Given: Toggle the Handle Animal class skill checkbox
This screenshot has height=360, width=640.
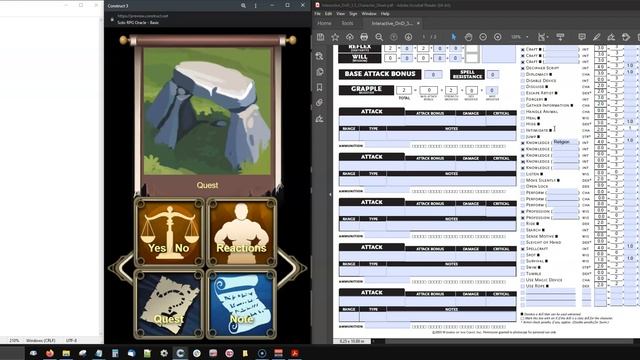Looking at the screenshot, I should (x=523, y=112).
